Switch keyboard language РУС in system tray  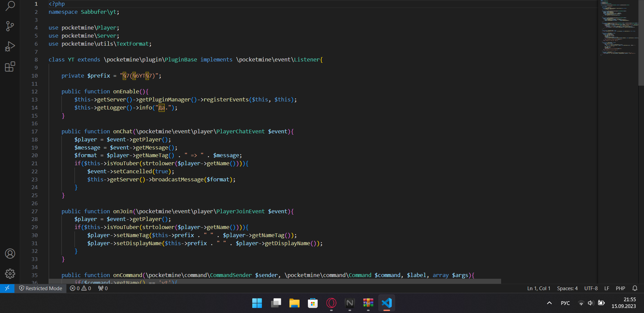[x=565, y=303]
